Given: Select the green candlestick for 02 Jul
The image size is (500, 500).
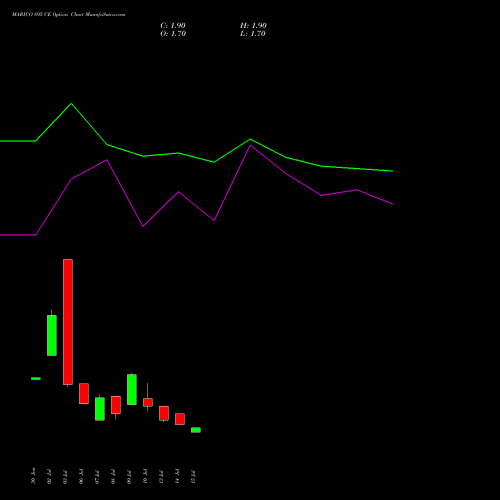Looking at the screenshot, I should click(x=52, y=335).
